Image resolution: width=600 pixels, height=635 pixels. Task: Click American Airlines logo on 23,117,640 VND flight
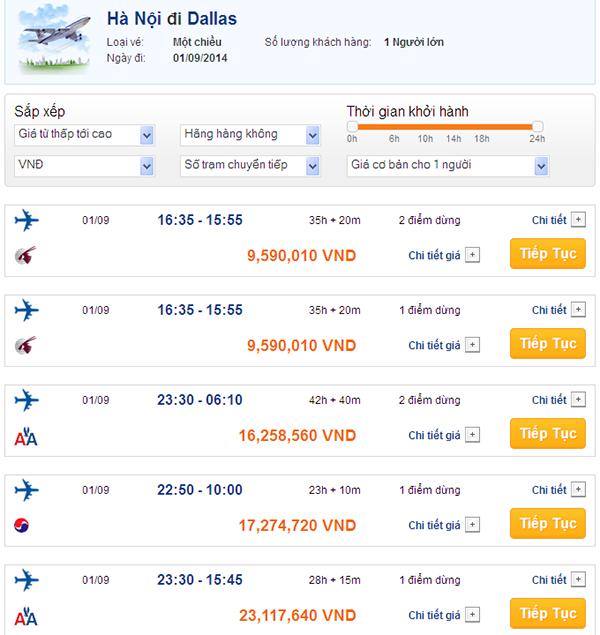(26, 616)
